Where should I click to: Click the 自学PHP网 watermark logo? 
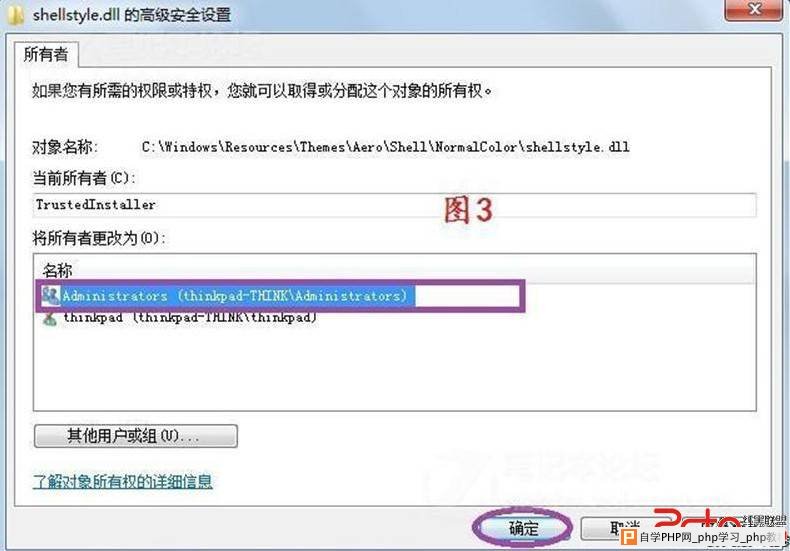tap(703, 537)
